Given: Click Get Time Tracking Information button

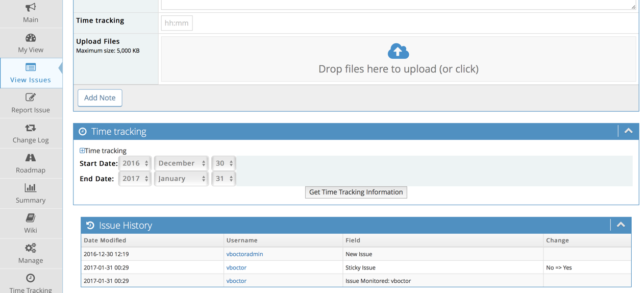Looking at the screenshot, I should [356, 192].
